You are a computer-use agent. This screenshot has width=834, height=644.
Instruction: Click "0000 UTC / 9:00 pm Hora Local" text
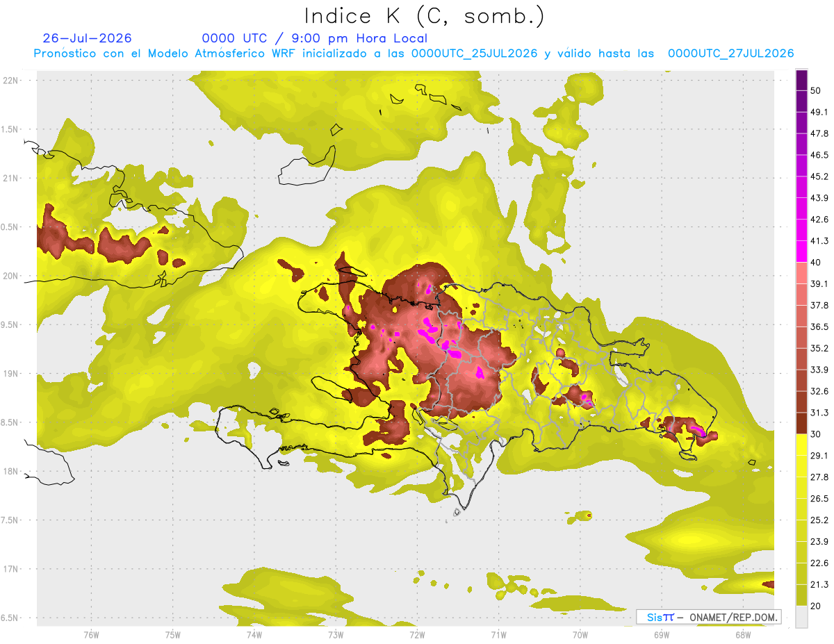(x=315, y=38)
